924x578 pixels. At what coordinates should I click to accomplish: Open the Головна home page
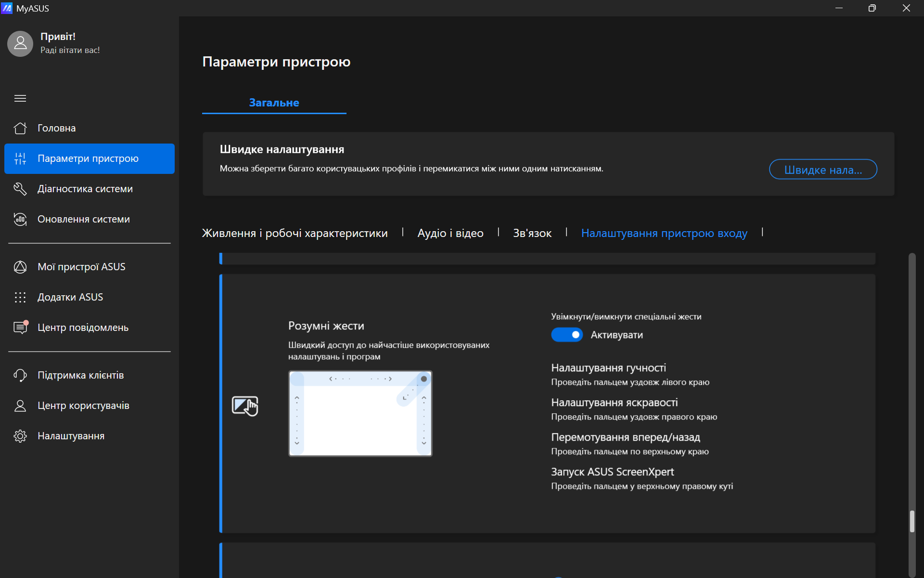click(x=56, y=128)
